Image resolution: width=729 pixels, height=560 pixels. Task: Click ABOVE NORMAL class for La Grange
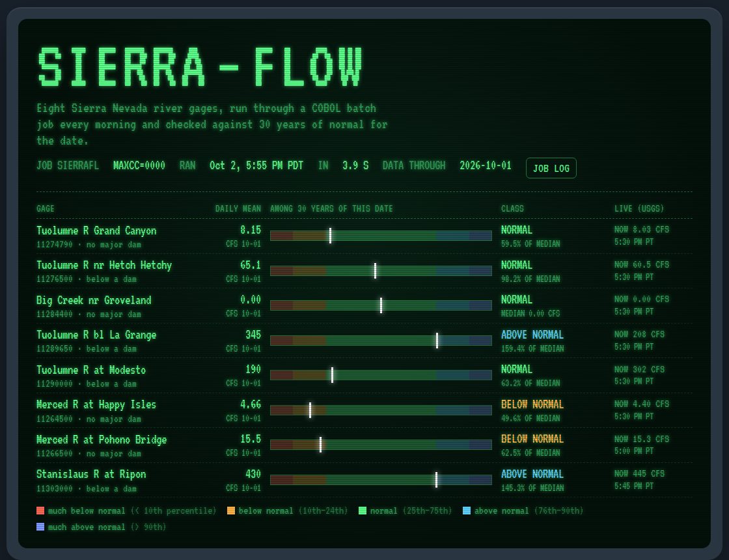532,335
